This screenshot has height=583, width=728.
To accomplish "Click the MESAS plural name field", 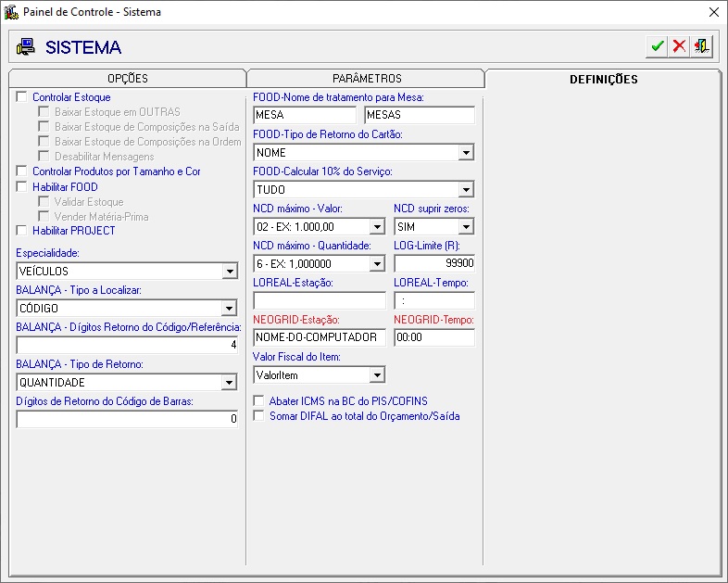I will (420, 115).
